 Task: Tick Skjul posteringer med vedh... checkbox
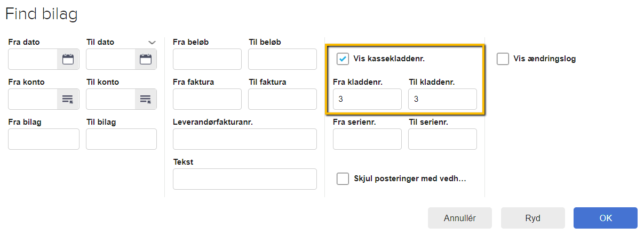343,179
